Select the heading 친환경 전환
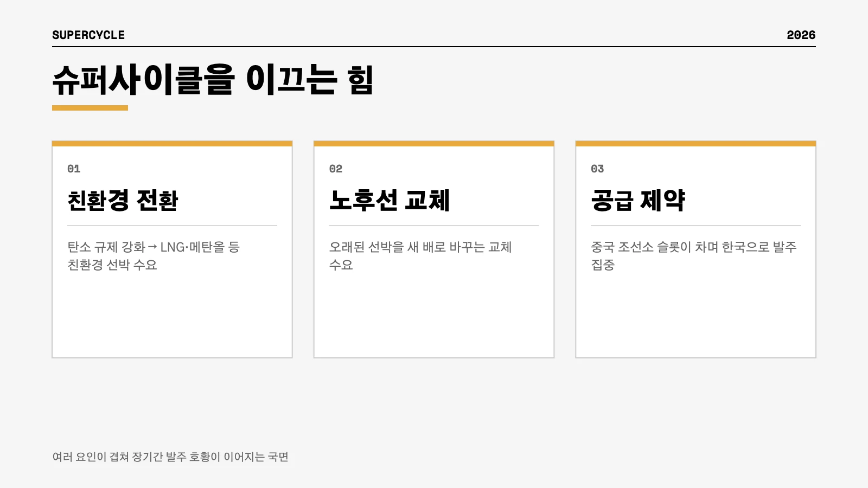868x488 pixels. point(123,200)
